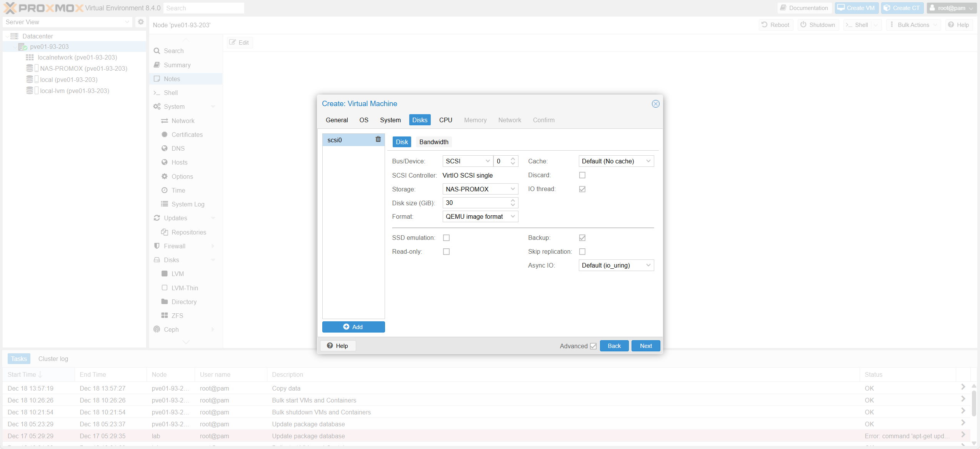Switch to the Bandwidth tab
This screenshot has width=980, height=449.
tap(434, 142)
